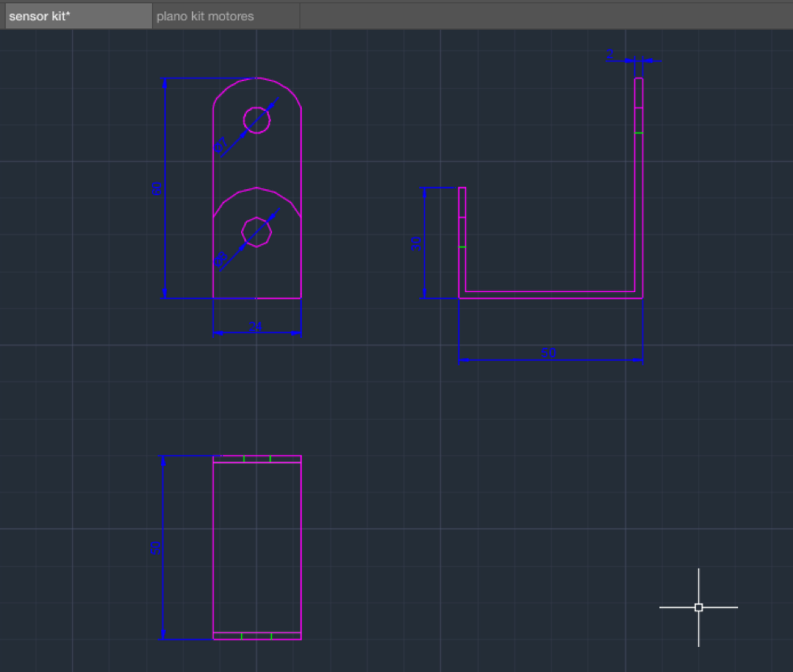Select the horizontal 50 dimension under U-profile
The height and width of the screenshot is (672, 793).
(549, 353)
